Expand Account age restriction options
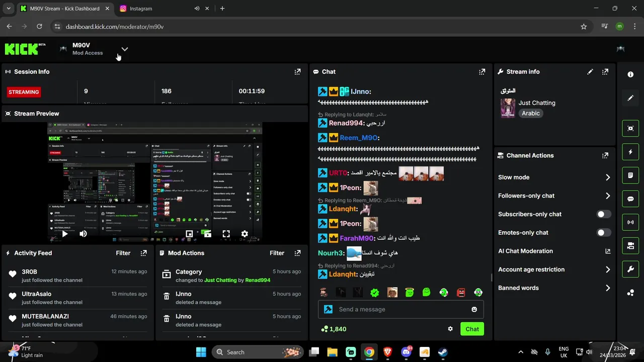This screenshot has width=644, height=362. [608, 269]
